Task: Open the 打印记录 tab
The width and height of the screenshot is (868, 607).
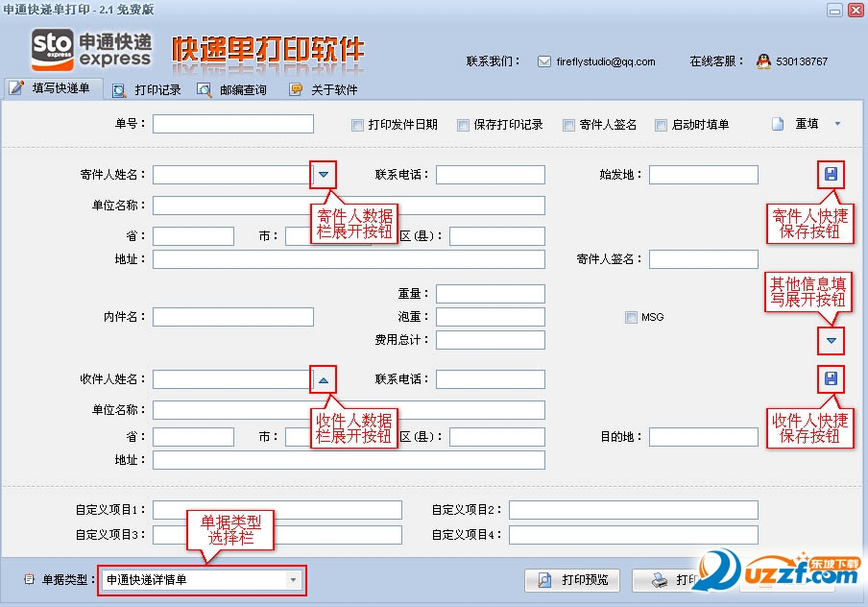Action: (147, 89)
